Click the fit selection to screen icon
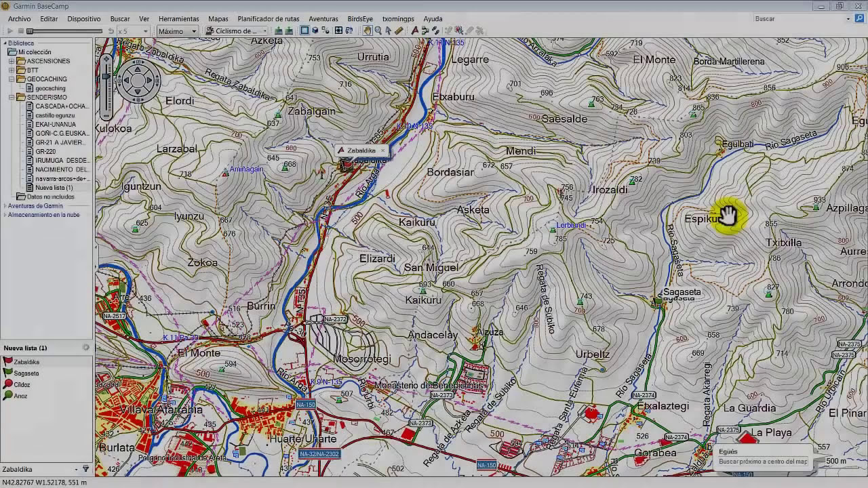The height and width of the screenshot is (488, 868). (x=338, y=30)
